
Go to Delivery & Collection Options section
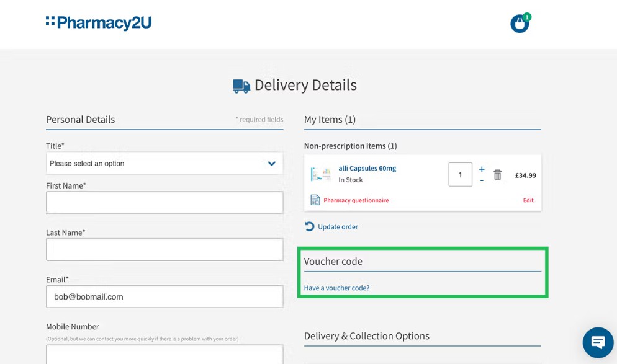[x=366, y=335]
